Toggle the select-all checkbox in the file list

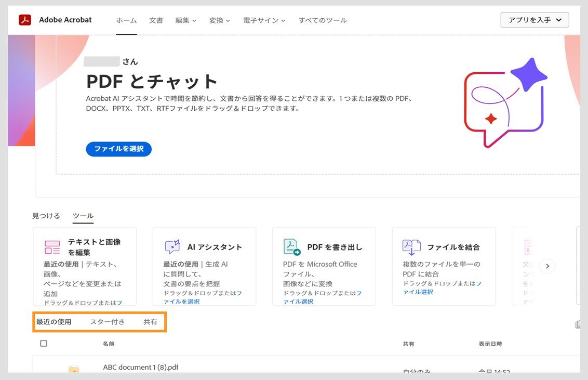(x=44, y=343)
